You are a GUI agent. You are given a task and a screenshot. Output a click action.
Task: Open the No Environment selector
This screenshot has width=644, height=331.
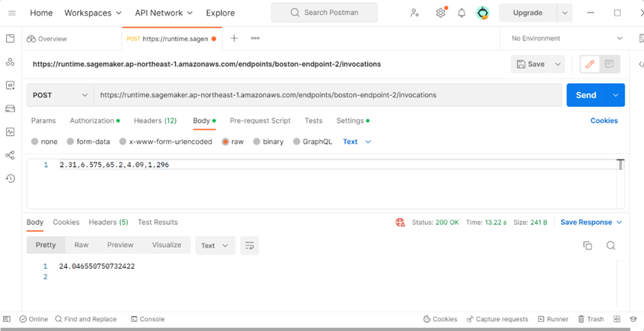coord(567,38)
